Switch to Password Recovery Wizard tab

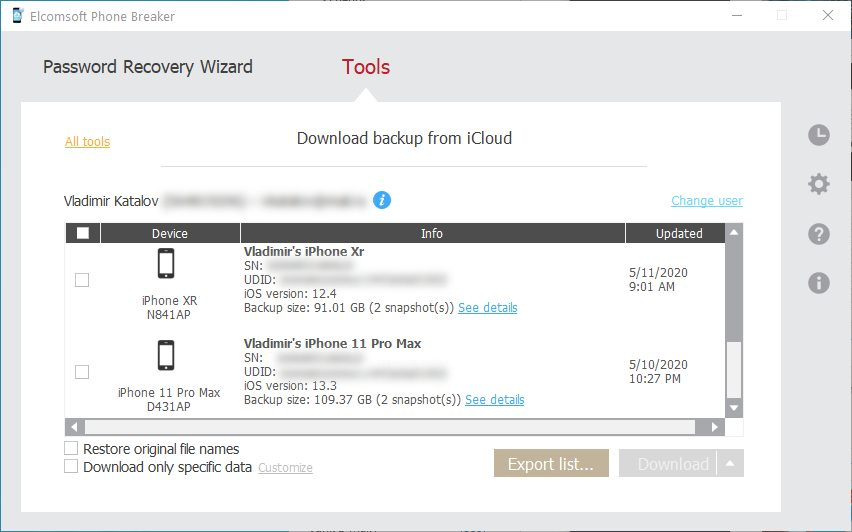click(148, 67)
